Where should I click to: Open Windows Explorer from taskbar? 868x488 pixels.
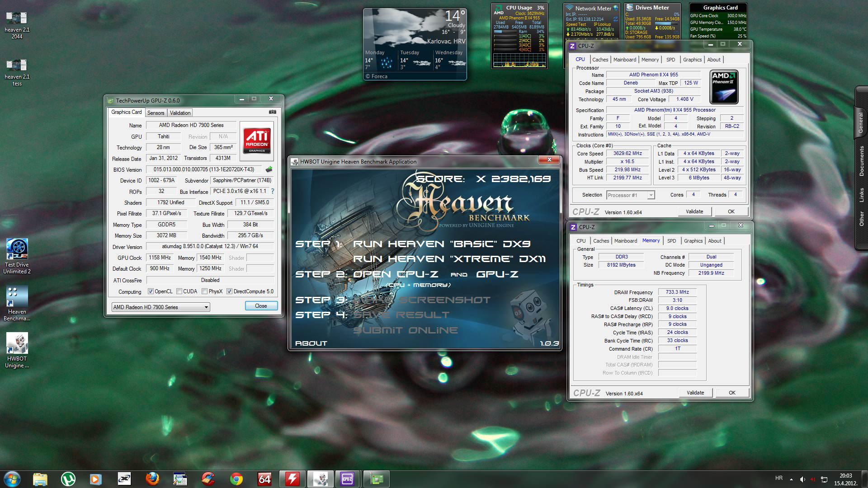coord(40,479)
